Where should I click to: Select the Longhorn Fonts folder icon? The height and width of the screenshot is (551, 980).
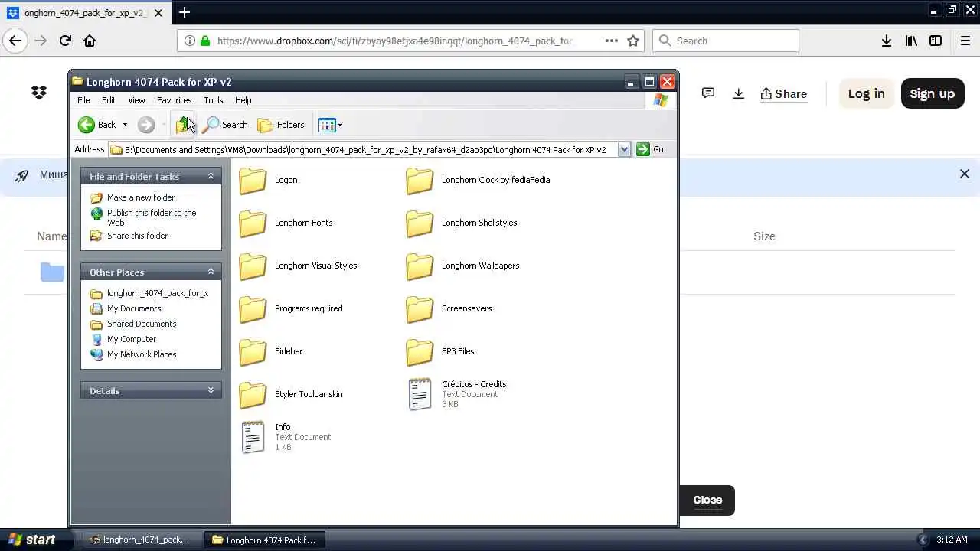tap(253, 223)
